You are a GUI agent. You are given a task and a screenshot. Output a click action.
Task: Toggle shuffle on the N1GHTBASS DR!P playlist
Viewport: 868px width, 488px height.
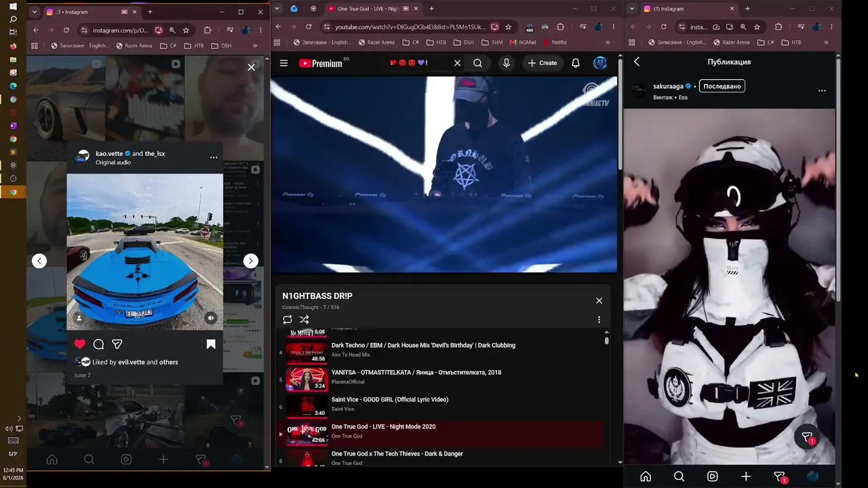tap(304, 319)
